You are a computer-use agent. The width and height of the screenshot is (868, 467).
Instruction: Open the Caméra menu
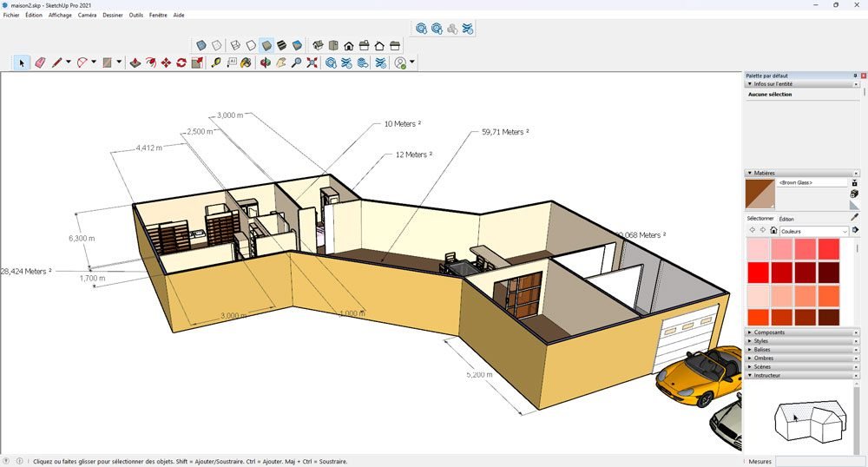tap(87, 15)
